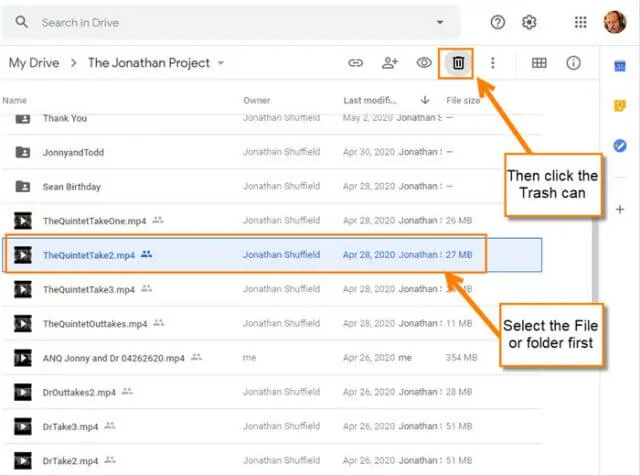Screen dimensions: 640x475
Task: Click the Get add-ons plus icon
Action: click(x=620, y=209)
